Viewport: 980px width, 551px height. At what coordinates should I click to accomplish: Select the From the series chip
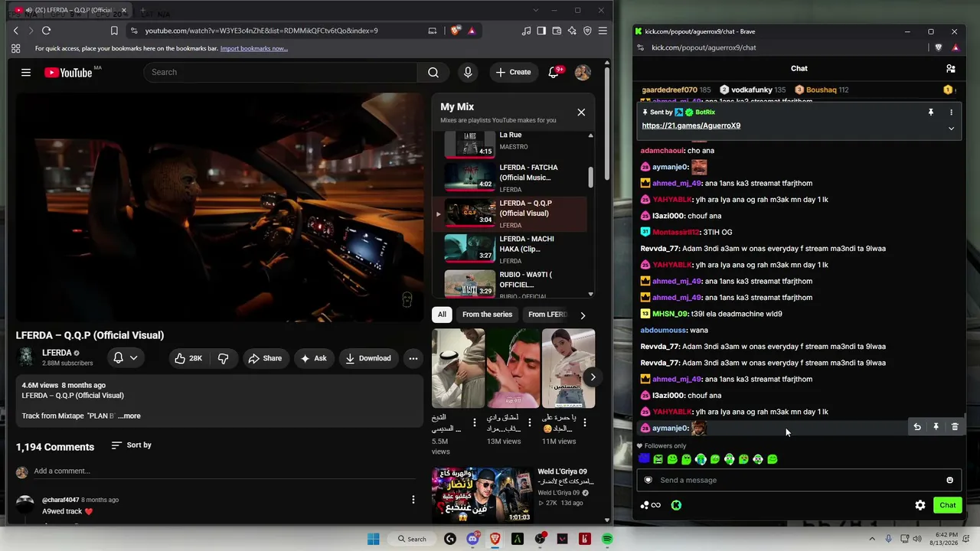pos(487,315)
